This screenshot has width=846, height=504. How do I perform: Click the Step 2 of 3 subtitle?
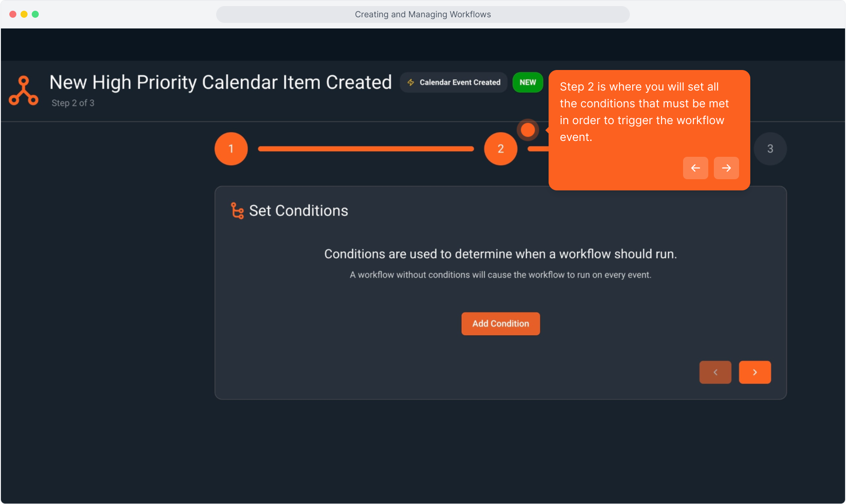(x=73, y=103)
